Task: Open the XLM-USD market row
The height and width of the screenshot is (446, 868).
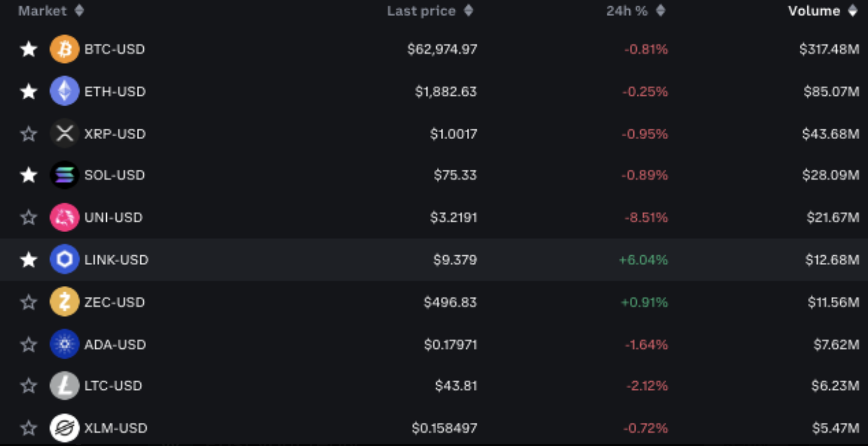Action: tap(434, 428)
